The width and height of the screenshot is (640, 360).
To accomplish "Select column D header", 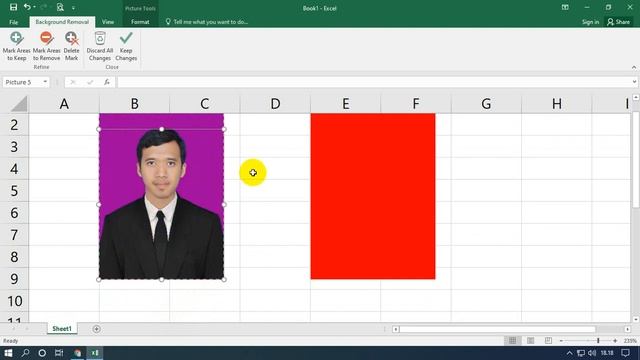I will click(275, 104).
